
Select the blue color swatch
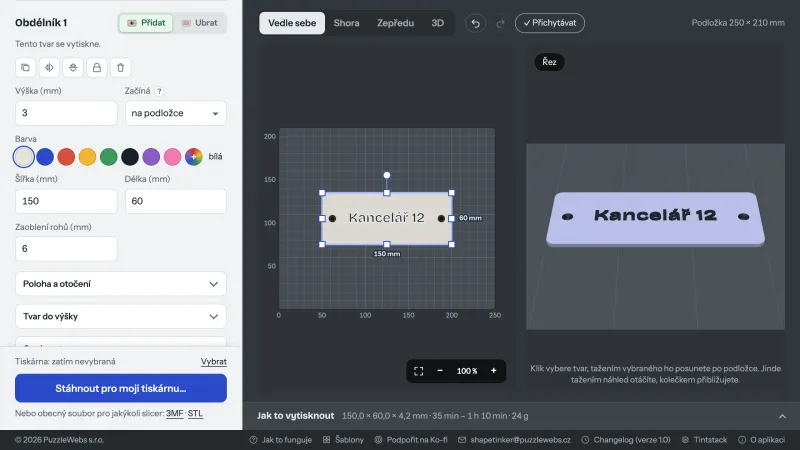45,157
